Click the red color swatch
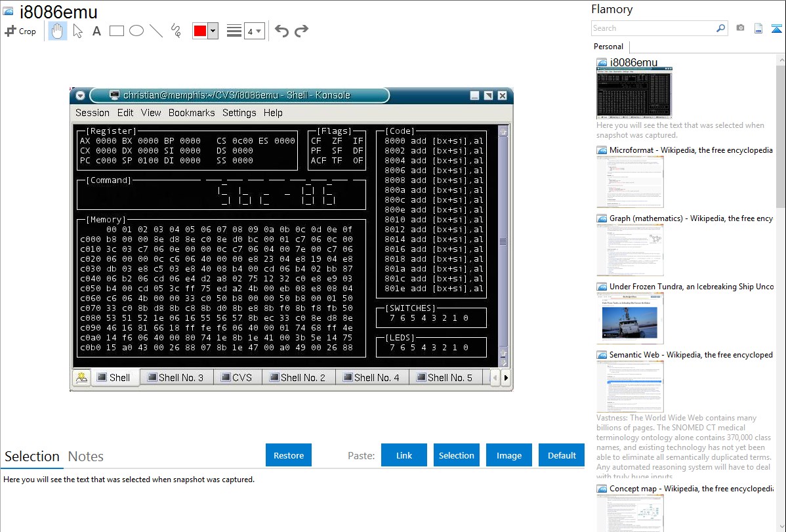This screenshot has width=786, height=532. point(200,31)
